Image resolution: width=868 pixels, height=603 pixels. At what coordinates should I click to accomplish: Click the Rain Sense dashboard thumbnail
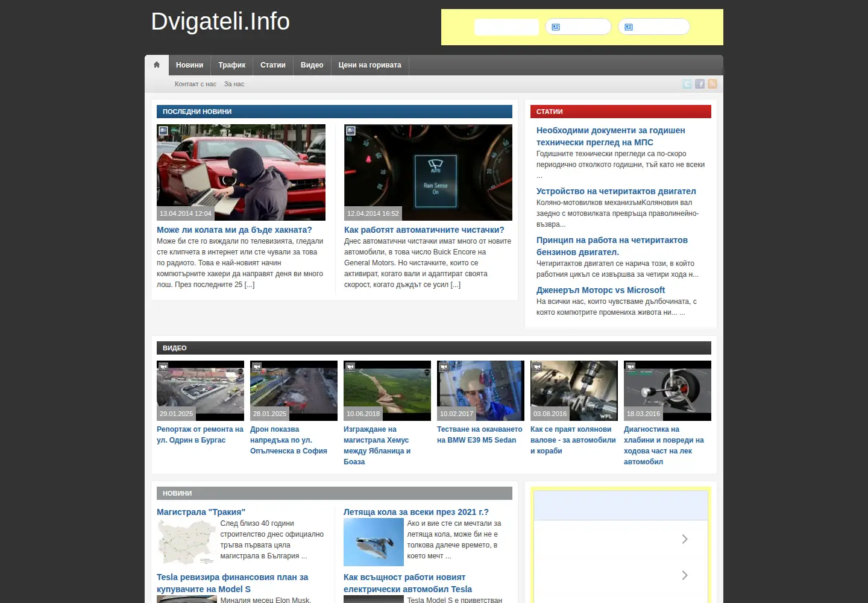coord(428,172)
